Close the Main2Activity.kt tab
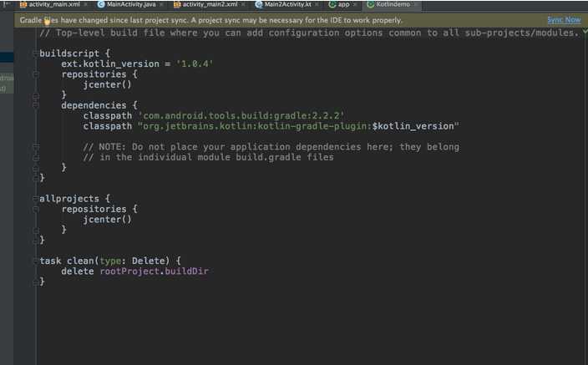588x365 pixels. (x=317, y=4)
